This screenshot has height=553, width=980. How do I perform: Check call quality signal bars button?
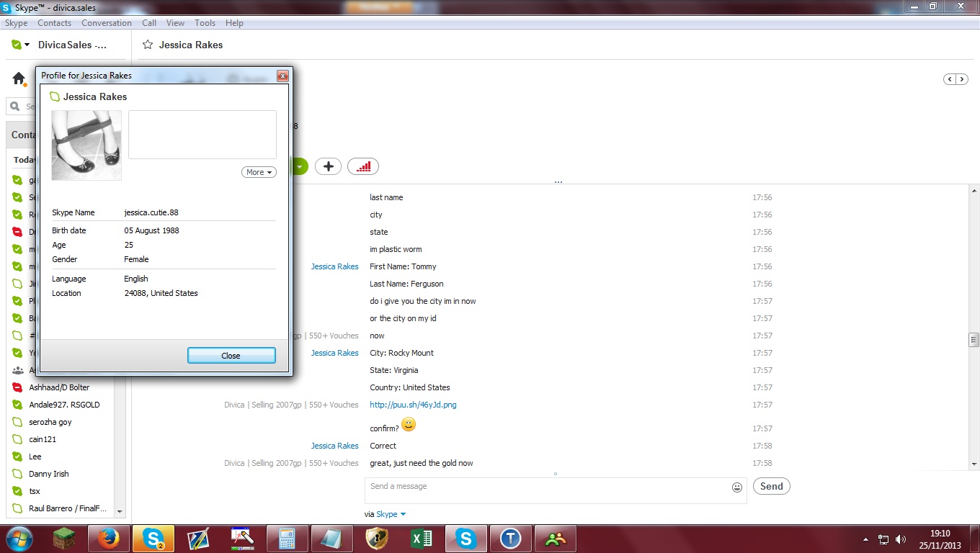tap(363, 166)
